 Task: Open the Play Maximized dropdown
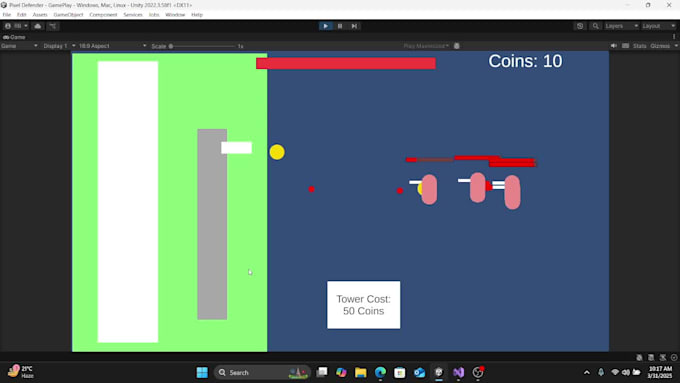click(426, 46)
